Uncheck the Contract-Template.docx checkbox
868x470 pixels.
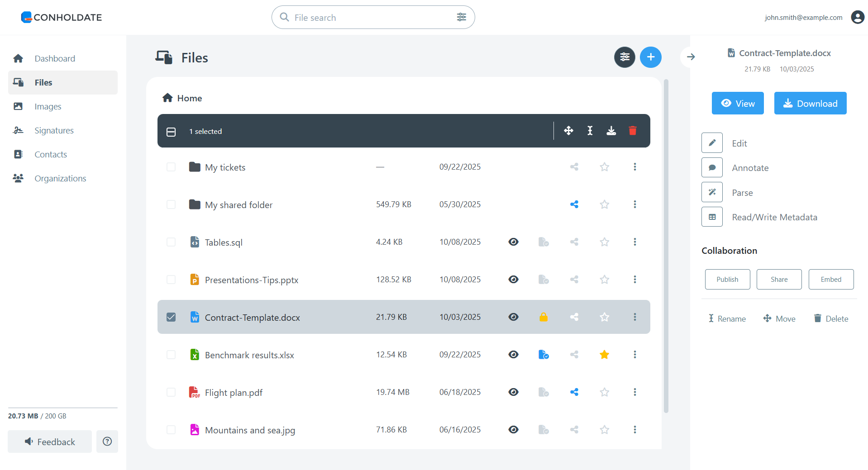tap(171, 317)
